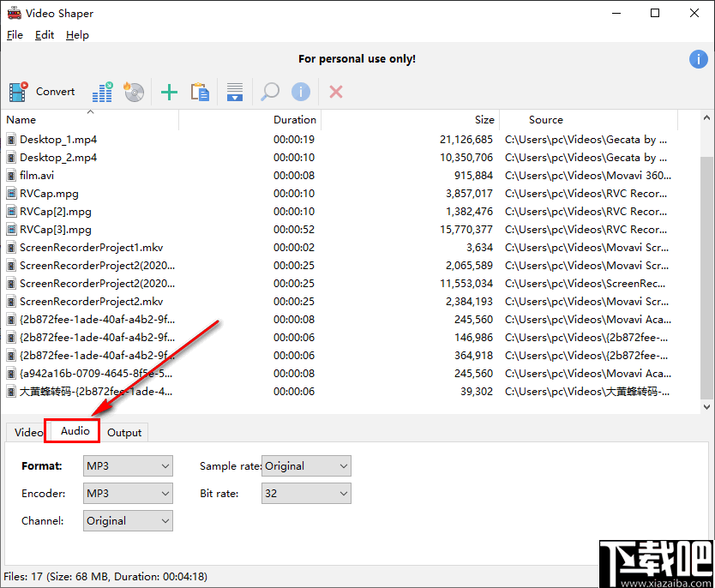Click the red X remove icon

[336, 92]
